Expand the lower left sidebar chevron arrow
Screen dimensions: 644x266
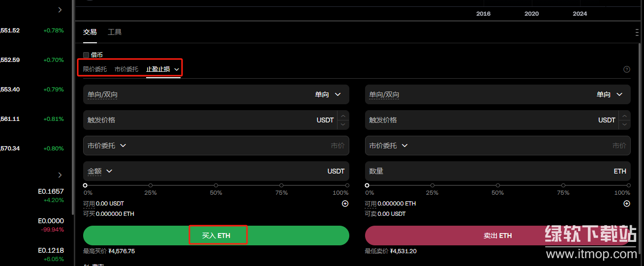[x=60, y=175]
